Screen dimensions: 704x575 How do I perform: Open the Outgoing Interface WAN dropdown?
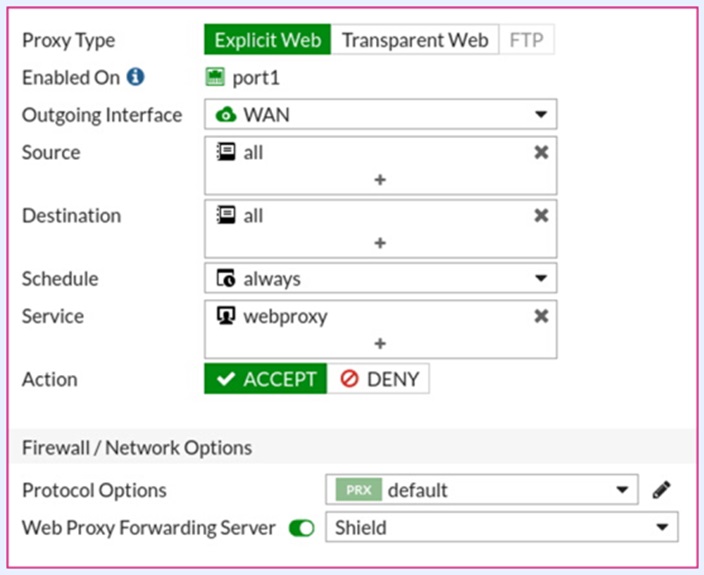[380, 114]
